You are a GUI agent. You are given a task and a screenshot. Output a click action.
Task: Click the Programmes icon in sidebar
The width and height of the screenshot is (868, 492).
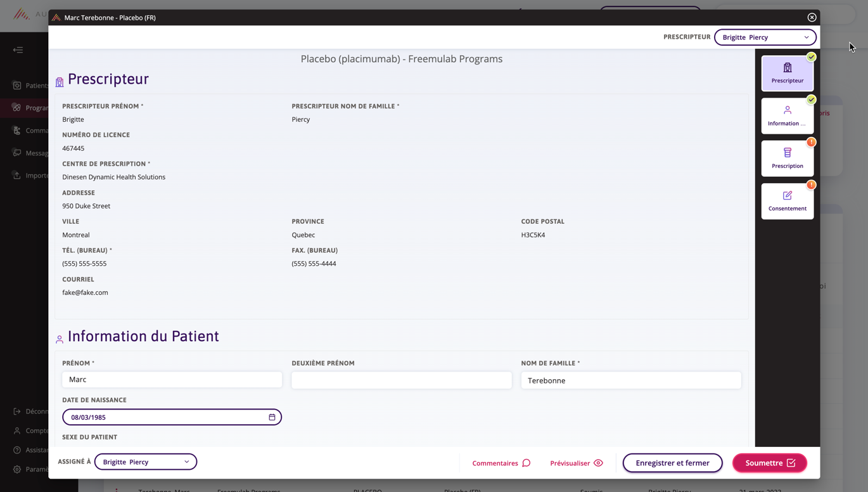click(x=17, y=108)
